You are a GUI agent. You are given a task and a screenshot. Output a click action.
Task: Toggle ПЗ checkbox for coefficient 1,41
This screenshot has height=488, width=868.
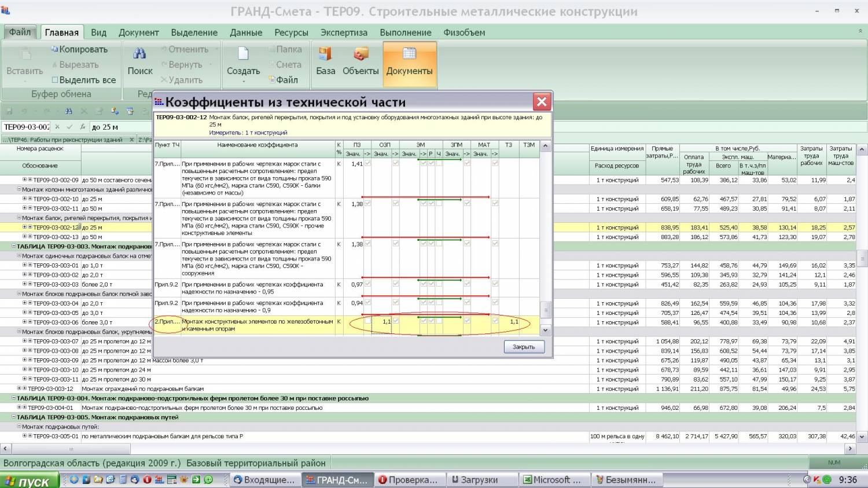[x=367, y=164]
